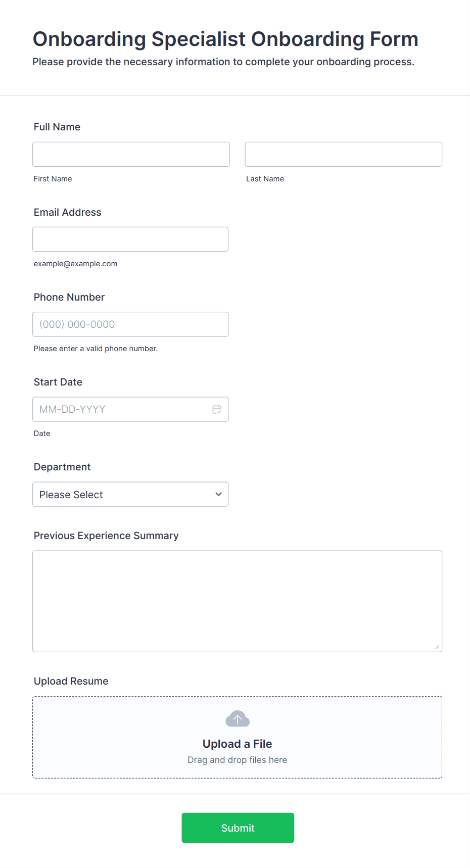
Task: Click the Full Name label
Action: tap(57, 127)
